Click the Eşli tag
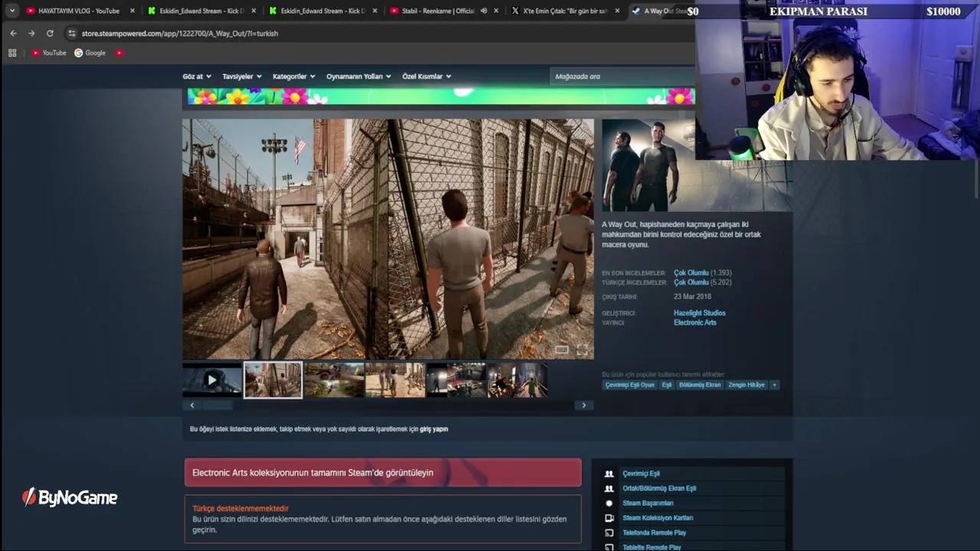 pos(667,385)
